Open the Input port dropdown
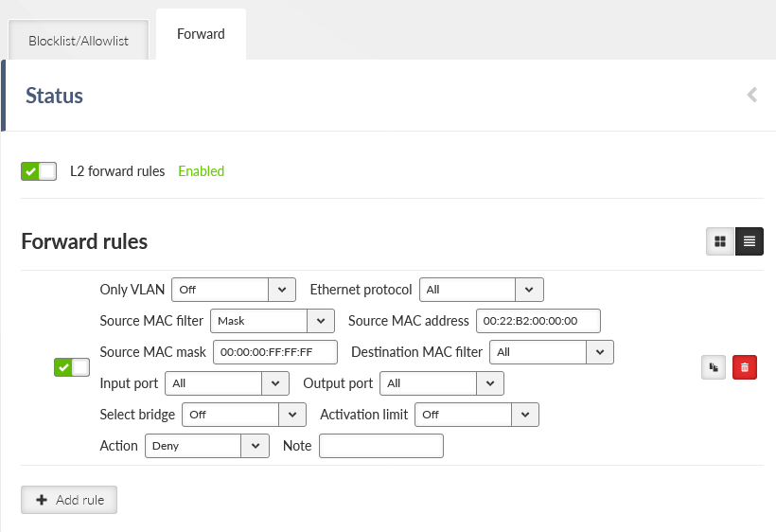The height and width of the screenshot is (532, 776). (227, 383)
